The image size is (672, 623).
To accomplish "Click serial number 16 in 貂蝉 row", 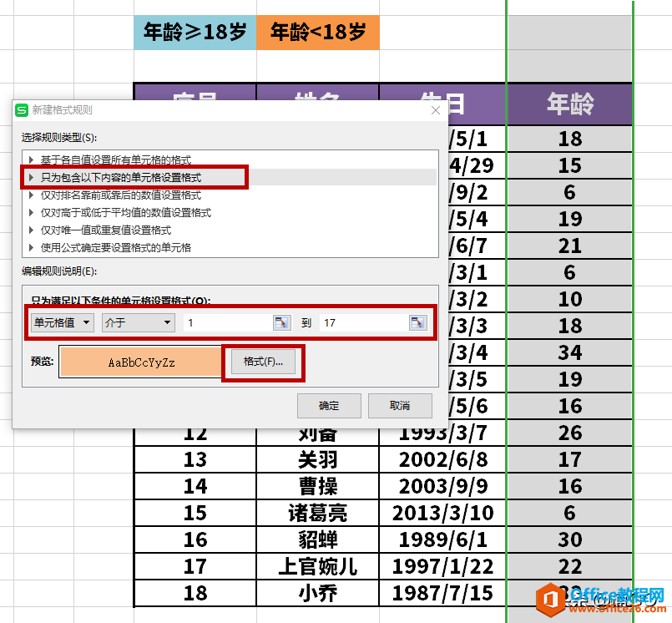I will click(x=195, y=539).
